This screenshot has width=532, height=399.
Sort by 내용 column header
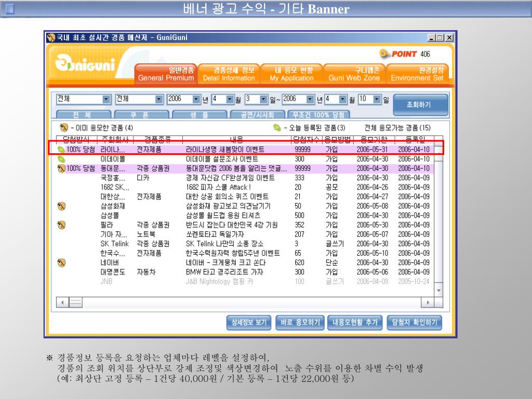click(x=237, y=139)
